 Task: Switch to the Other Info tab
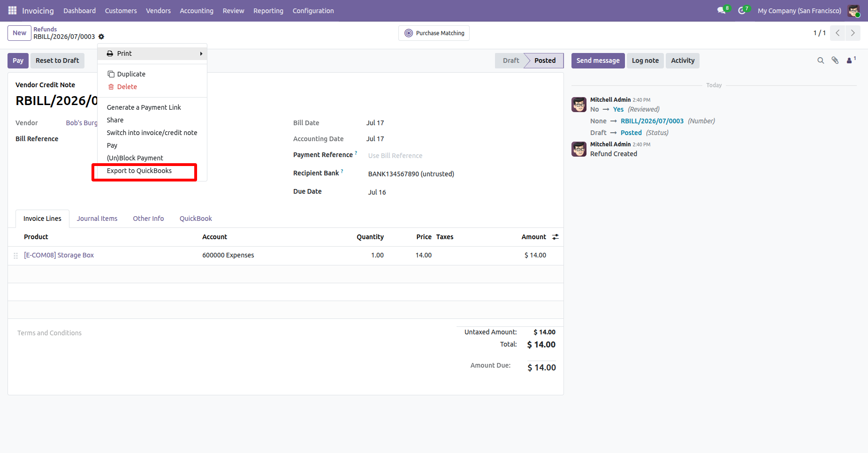(148, 219)
